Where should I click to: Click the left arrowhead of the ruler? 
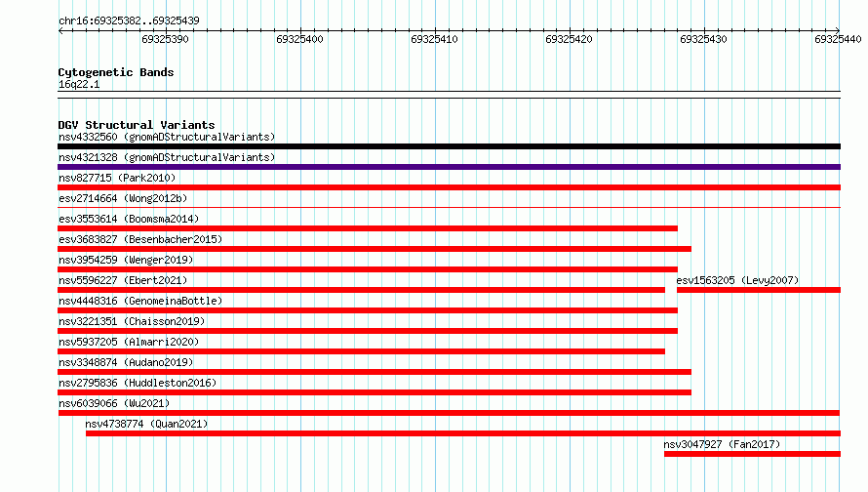60,30
